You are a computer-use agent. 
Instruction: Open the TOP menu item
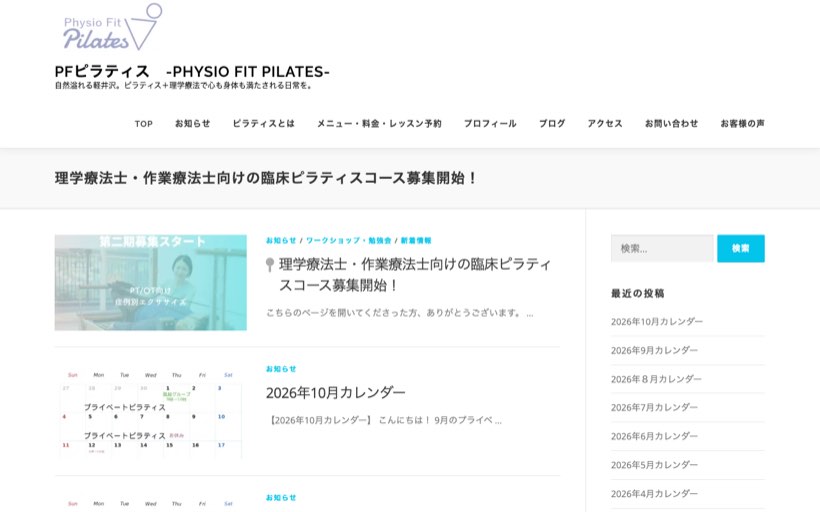144,124
